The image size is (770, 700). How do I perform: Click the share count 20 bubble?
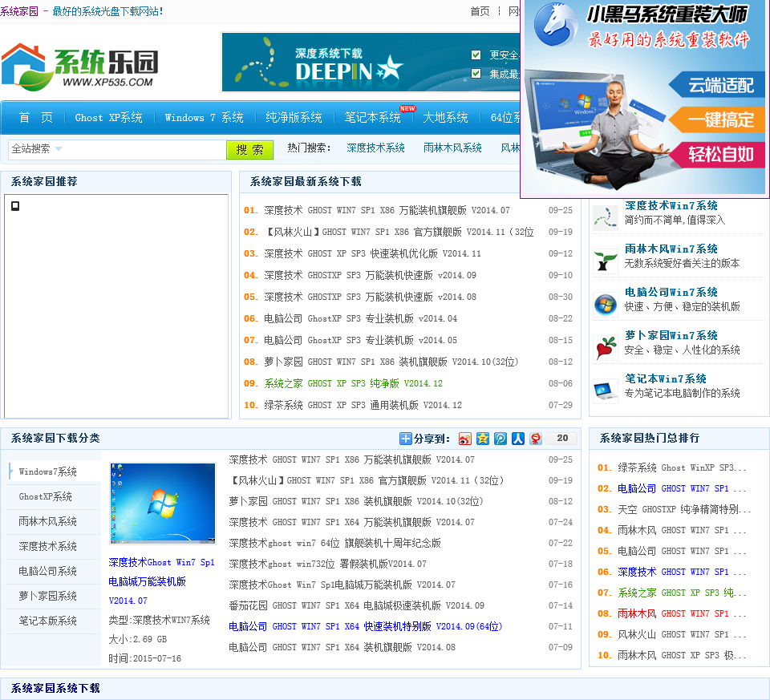coord(562,439)
